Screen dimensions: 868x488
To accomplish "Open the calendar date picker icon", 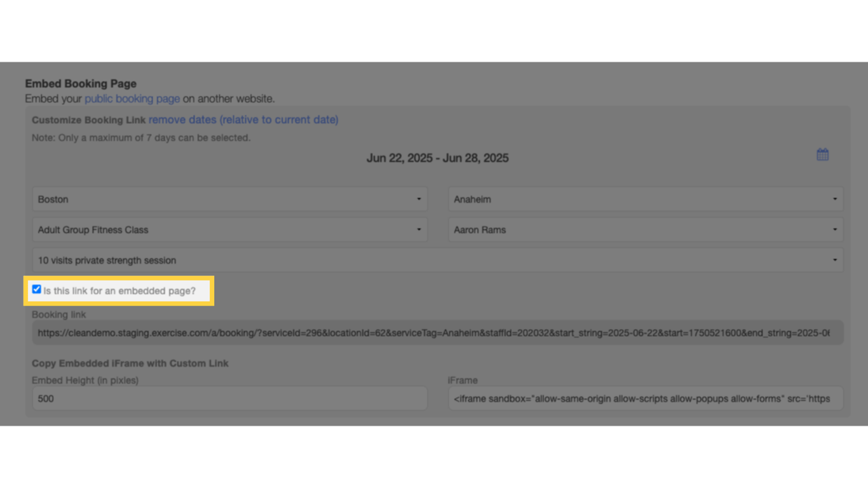I will [x=822, y=154].
